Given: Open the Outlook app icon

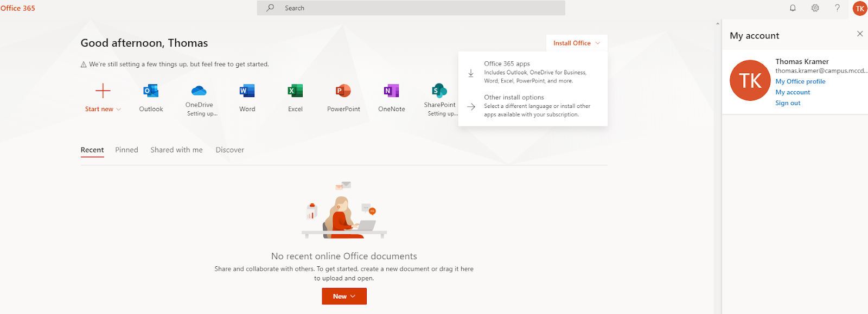Looking at the screenshot, I should click(151, 91).
